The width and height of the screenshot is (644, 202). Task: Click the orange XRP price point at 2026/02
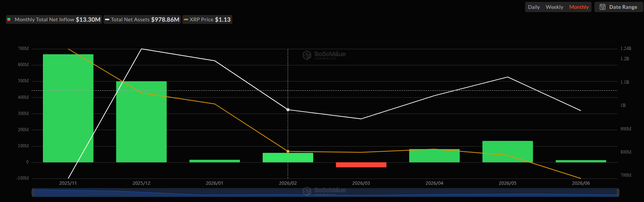(288, 151)
